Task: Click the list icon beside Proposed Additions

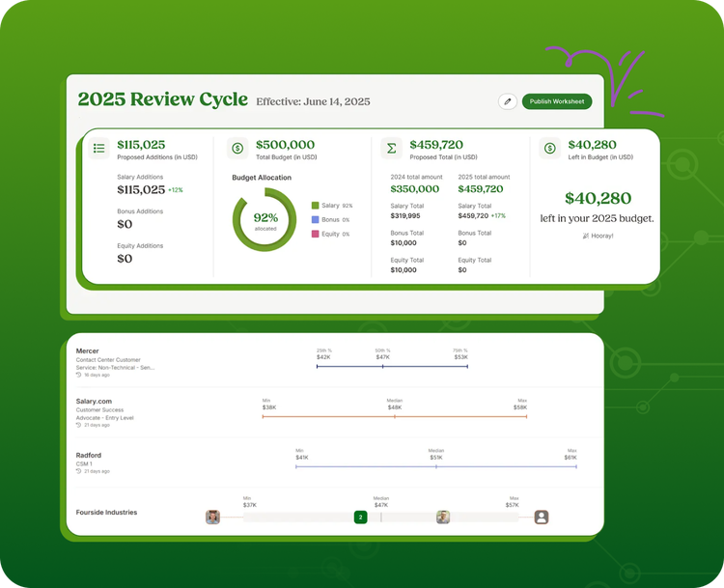Action: (98, 149)
